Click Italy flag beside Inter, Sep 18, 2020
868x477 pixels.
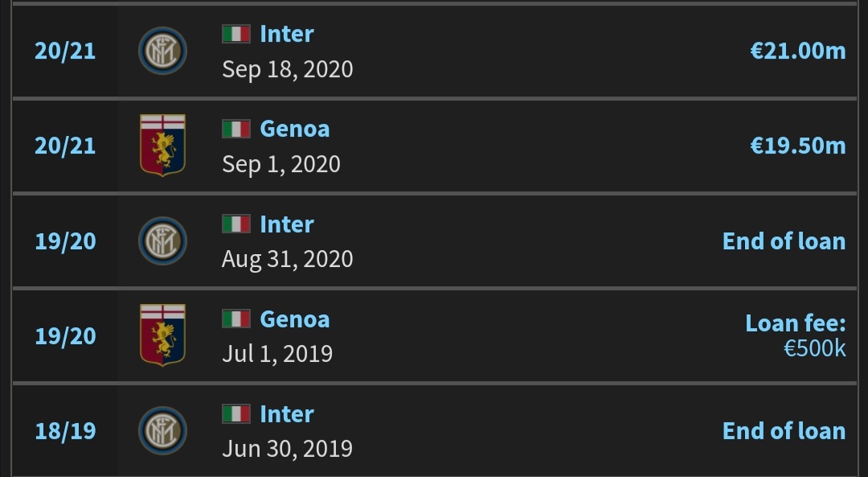(x=236, y=34)
